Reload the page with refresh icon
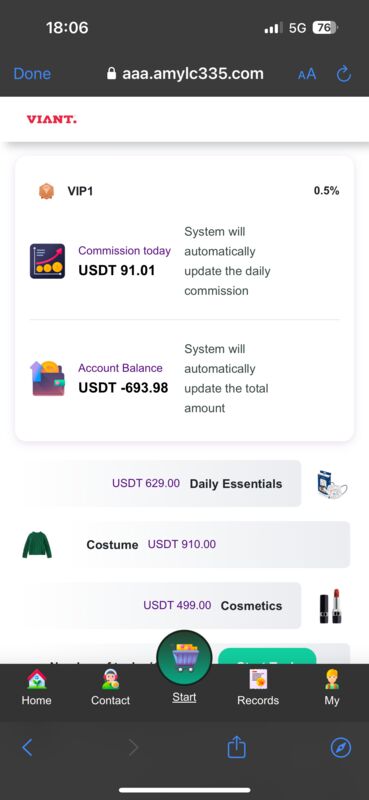 pos(344,74)
